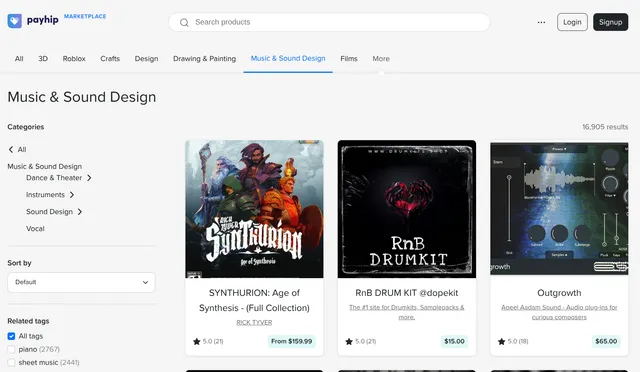Viewport: 640px width, 372px height.
Task: Click the 16,905 results text
Action: click(x=605, y=127)
